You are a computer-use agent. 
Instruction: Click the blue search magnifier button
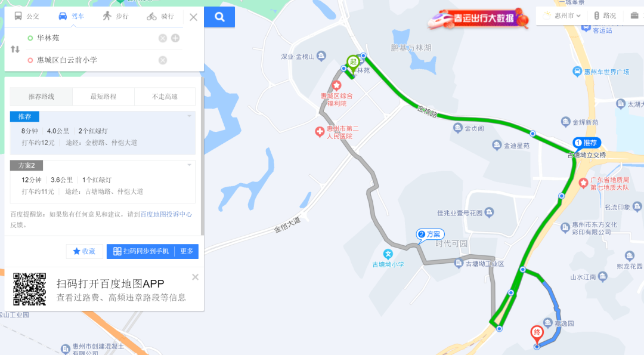pos(219,17)
